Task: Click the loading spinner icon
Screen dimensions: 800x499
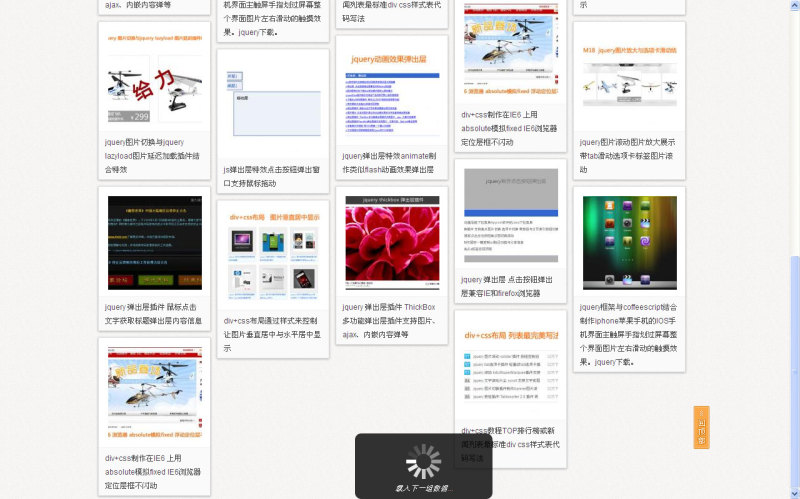Action: pos(423,462)
